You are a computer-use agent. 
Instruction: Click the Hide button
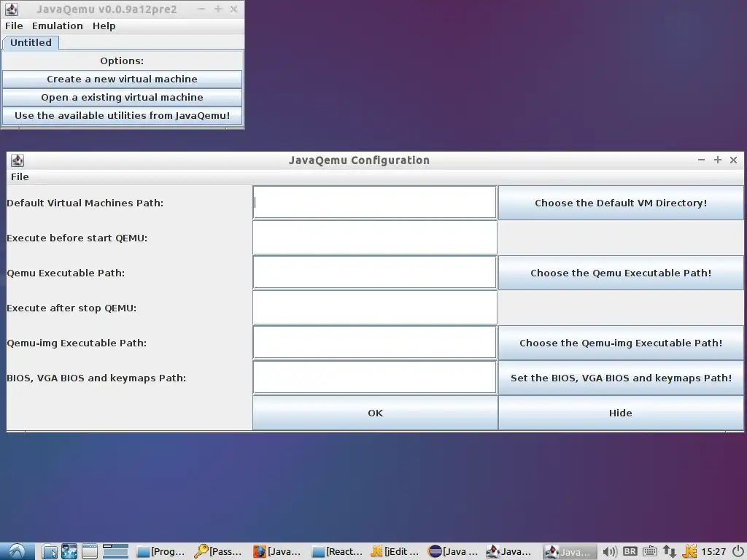click(x=621, y=413)
